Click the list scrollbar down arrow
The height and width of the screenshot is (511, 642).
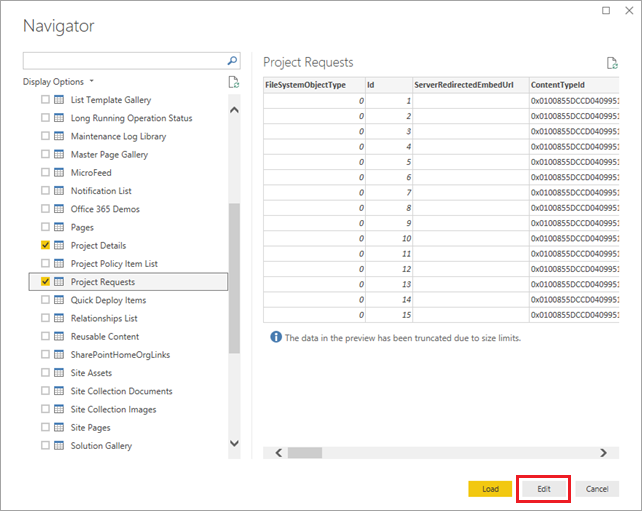234,443
